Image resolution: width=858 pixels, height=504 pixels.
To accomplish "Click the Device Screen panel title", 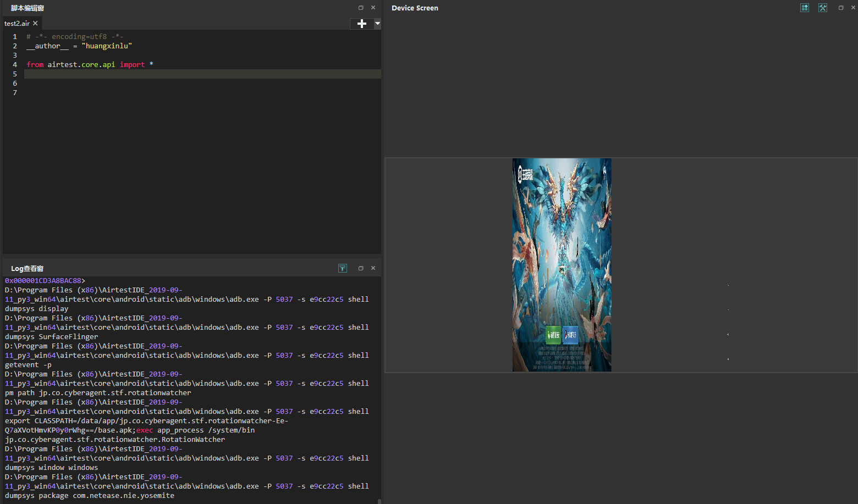I will click(415, 8).
